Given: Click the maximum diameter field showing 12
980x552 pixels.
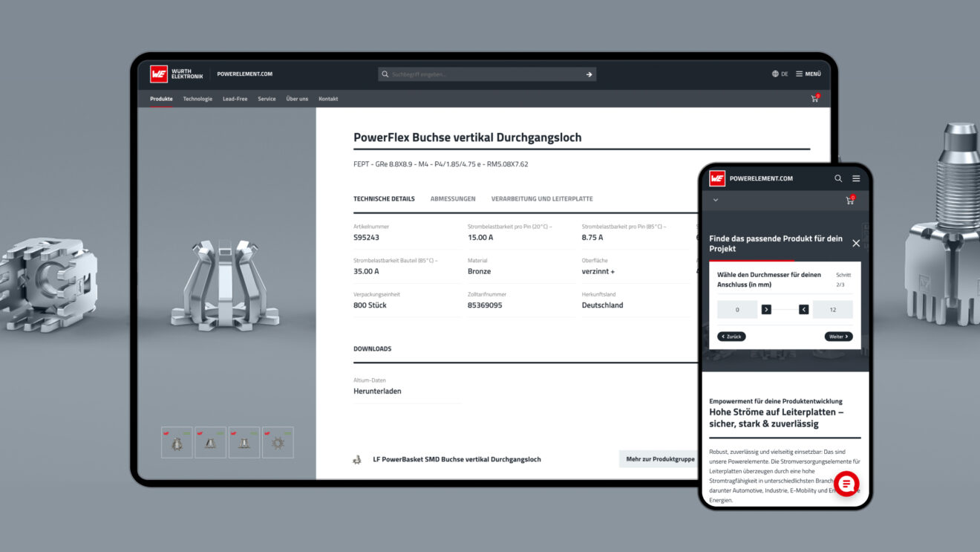Looking at the screenshot, I should pyautogui.click(x=833, y=310).
